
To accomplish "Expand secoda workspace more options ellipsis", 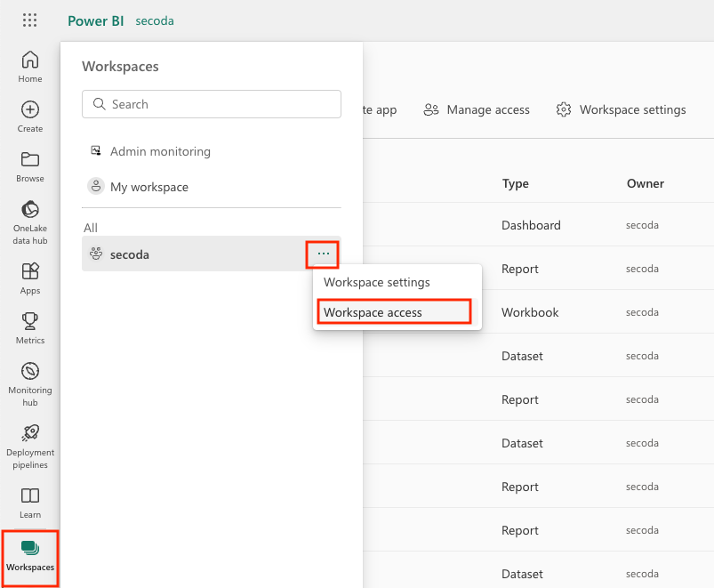I will pos(323,254).
